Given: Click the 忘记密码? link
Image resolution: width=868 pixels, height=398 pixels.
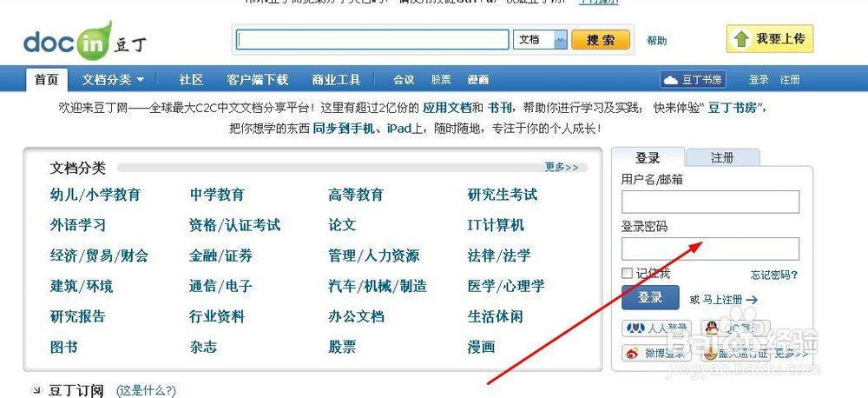Looking at the screenshot, I should coord(774,275).
